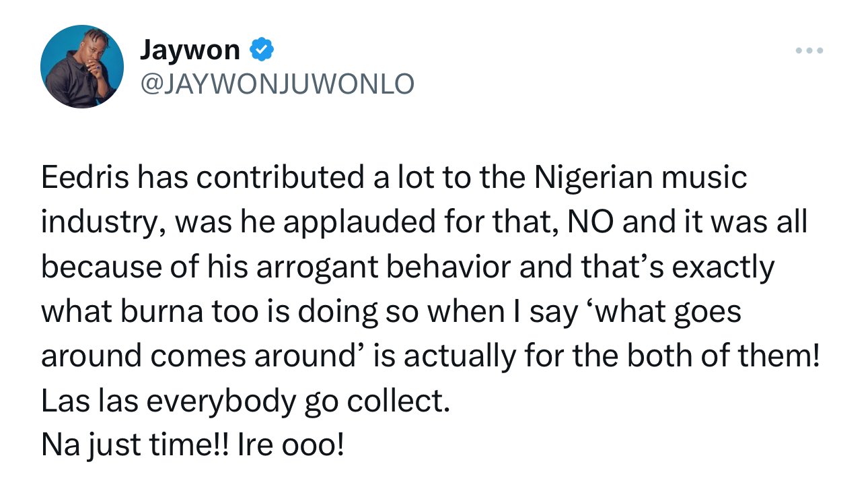Click the word contributed in the first line
The image size is (868, 493).
click(x=279, y=178)
